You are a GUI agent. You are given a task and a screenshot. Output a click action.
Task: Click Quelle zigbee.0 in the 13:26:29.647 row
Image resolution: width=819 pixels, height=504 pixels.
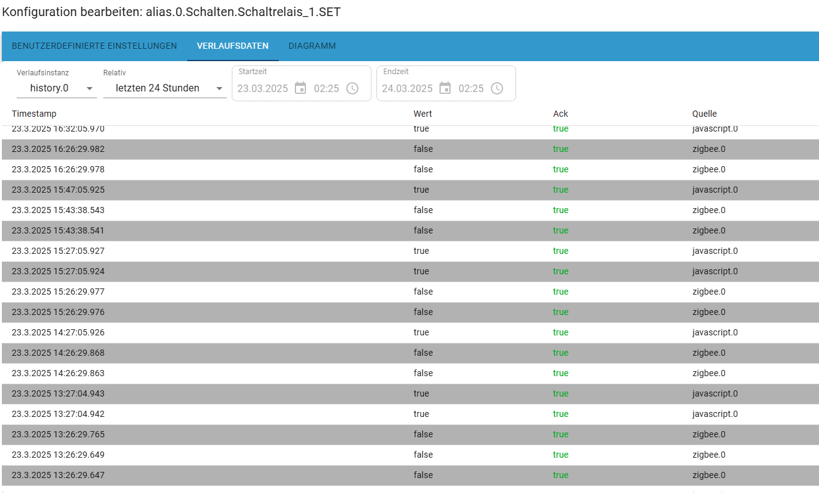pyautogui.click(x=709, y=475)
